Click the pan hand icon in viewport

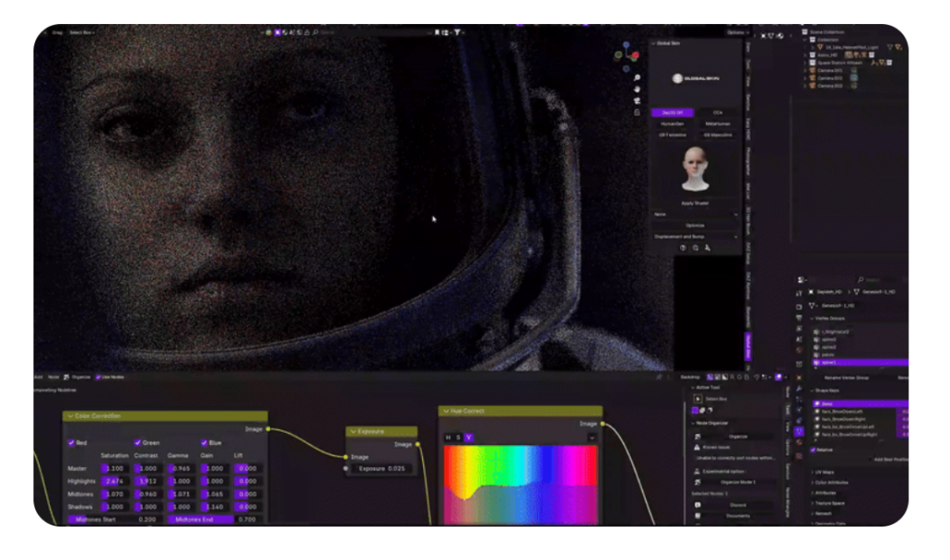coord(636,89)
